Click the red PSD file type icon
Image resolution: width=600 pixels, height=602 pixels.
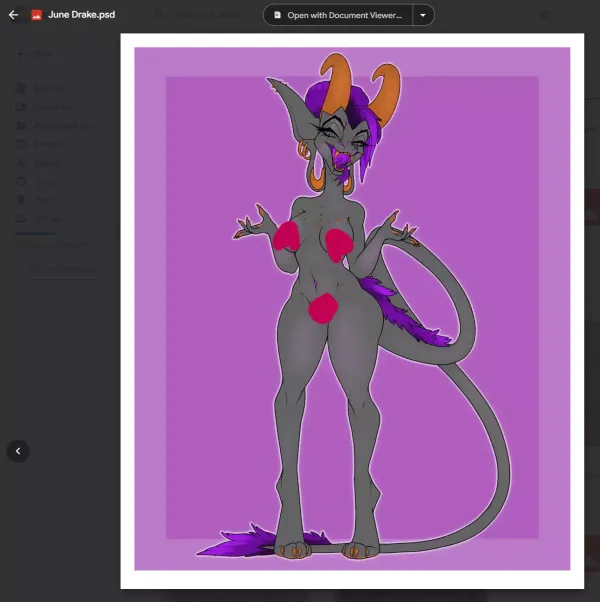pyautogui.click(x=37, y=15)
